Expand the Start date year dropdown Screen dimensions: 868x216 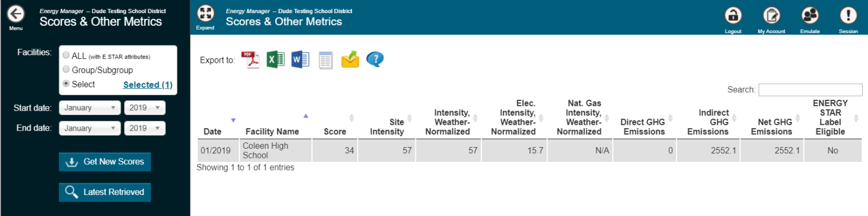(x=145, y=108)
